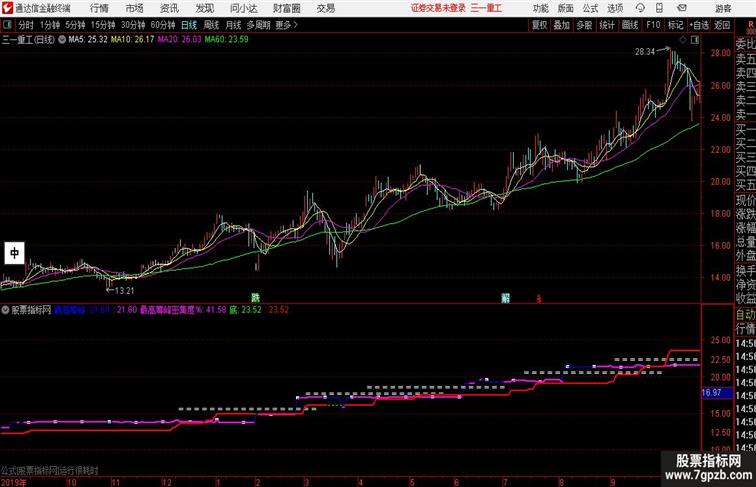This screenshot has height=487, width=756.
Task: Select the 日线 daily period tab
Action: click(189, 25)
